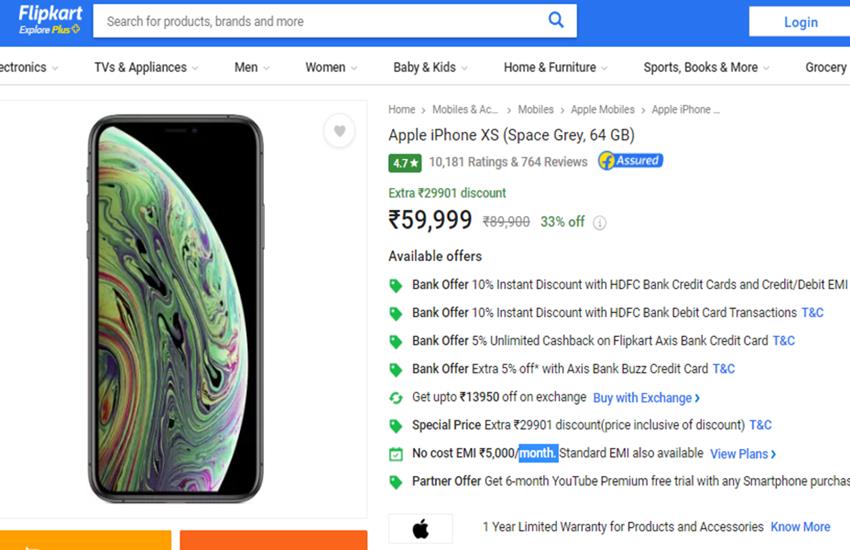Viewport: 850px width, 550px height.
Task: Open the discount info icon
Action: point(600,223)
